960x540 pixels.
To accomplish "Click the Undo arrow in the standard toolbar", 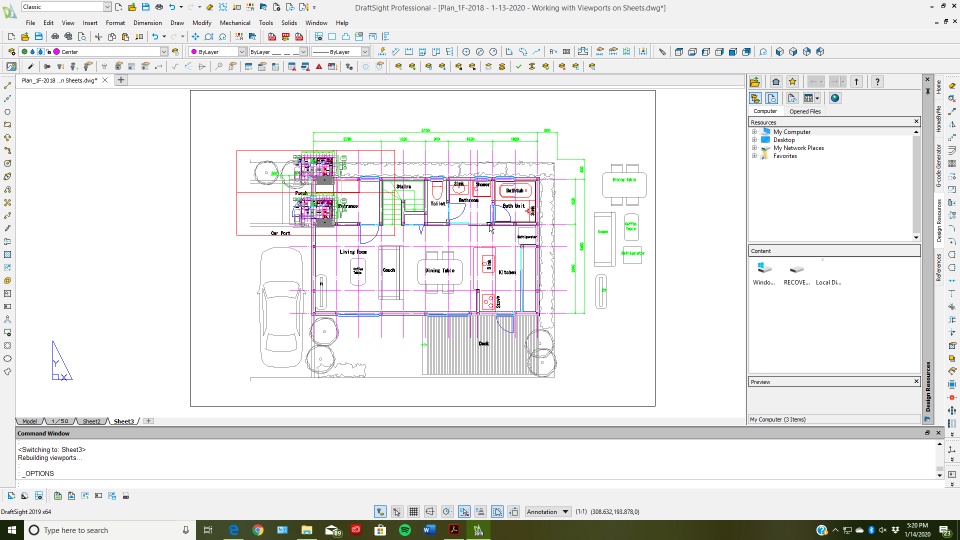I will tap(154, 37).
